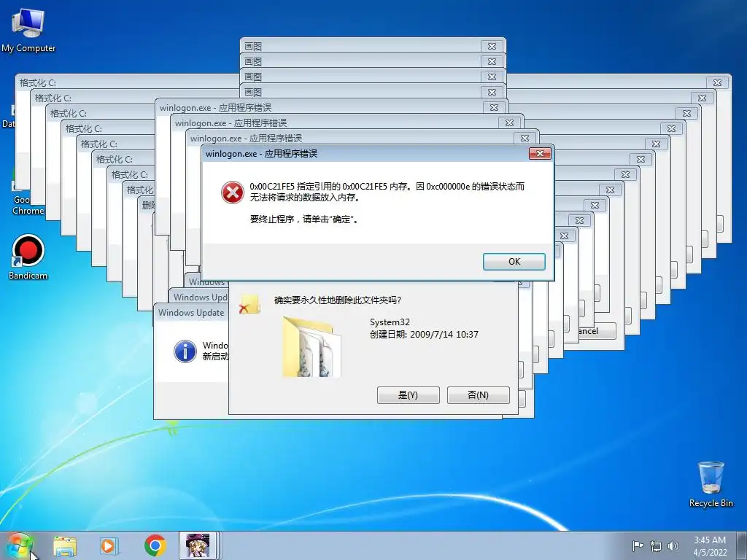Close the rearmost 格式化 C: window
Image resolution: width=747 pixels, height=560 pixels.
tap(718, 82)
